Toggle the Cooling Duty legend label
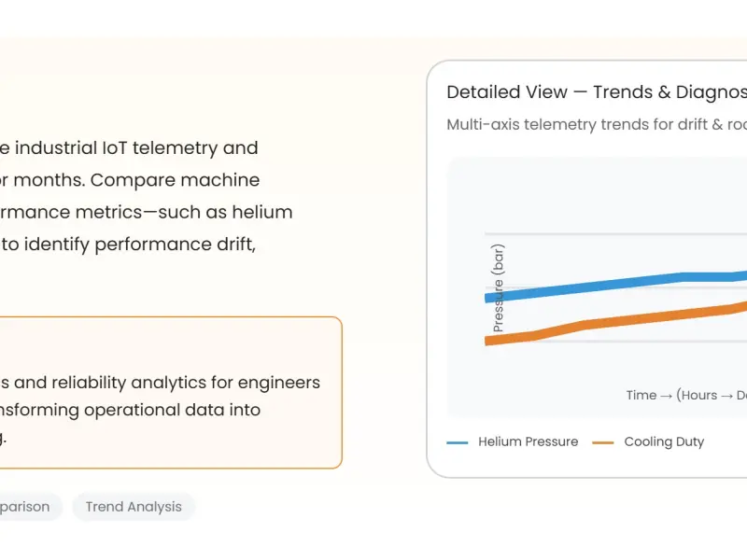The height and width of the screenshot is (560, 747). pos(664,441)
